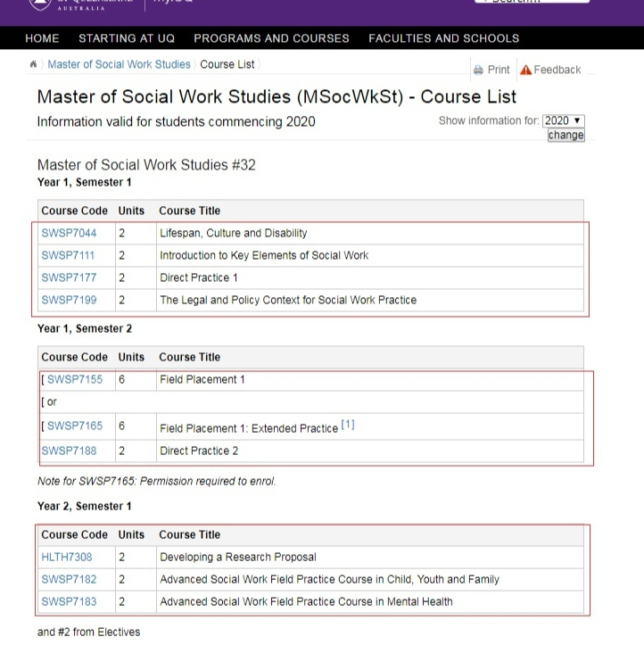This screenshot has width=644, height=645.
Task: Open the PROGRAMS AND COURSES menu
Action: 271,38
